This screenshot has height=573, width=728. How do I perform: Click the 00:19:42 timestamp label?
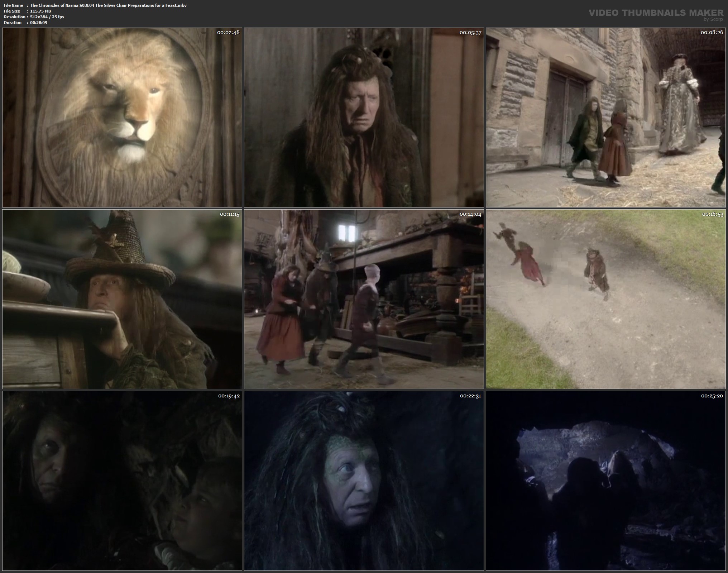point(228,396)
